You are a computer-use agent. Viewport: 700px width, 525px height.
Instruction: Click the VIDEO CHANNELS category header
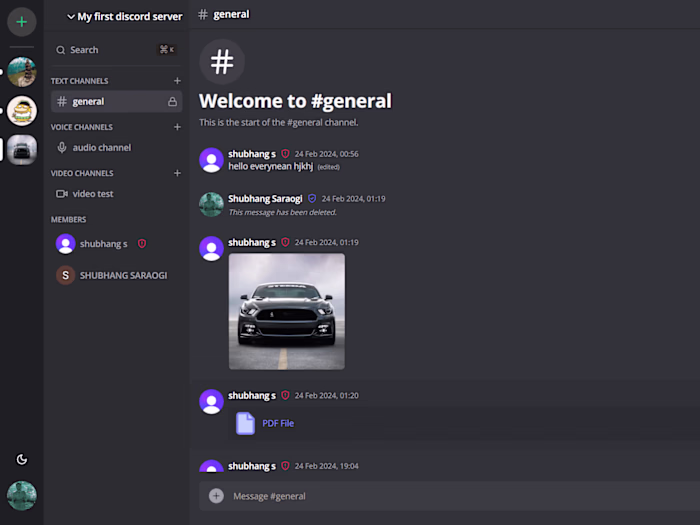click(x=82, y=173)
